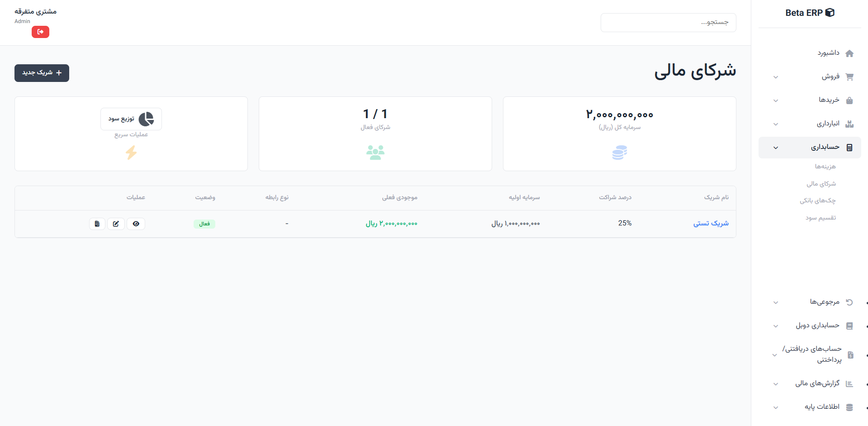868x426 pixels.
Task: Click the undo arrow icon beside مرجوعی‌ها
Action: 849,302
